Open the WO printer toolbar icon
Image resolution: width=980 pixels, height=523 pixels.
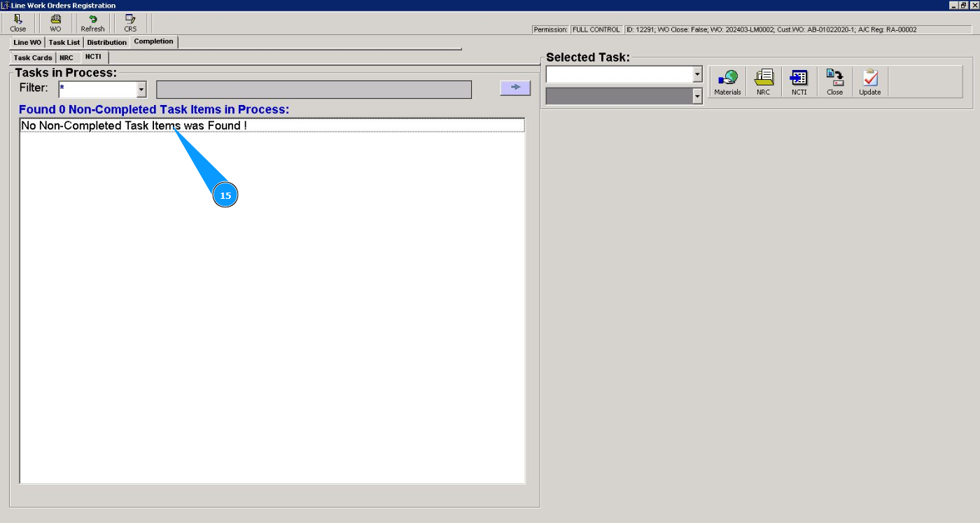pos(55,23)
